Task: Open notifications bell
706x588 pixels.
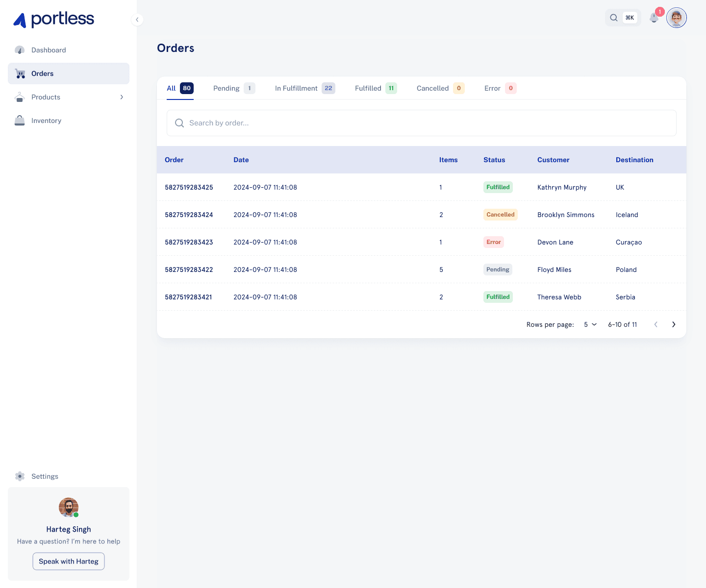Action: (x=654, y=18)
